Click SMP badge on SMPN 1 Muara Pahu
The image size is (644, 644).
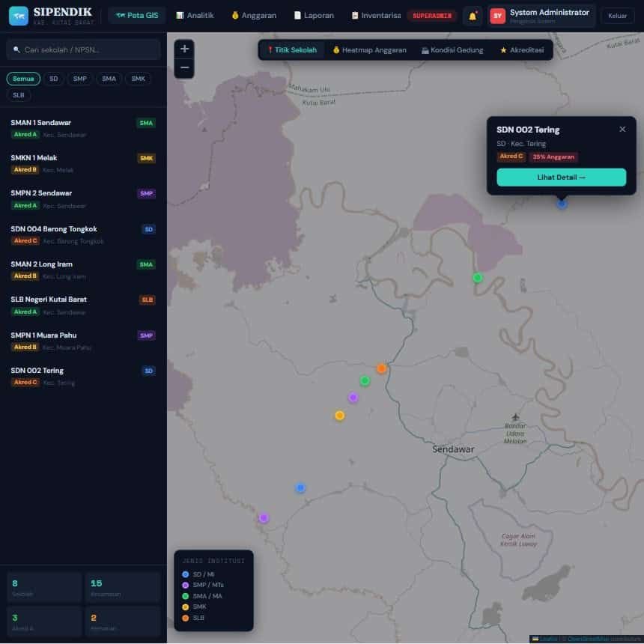coord(146,335)
